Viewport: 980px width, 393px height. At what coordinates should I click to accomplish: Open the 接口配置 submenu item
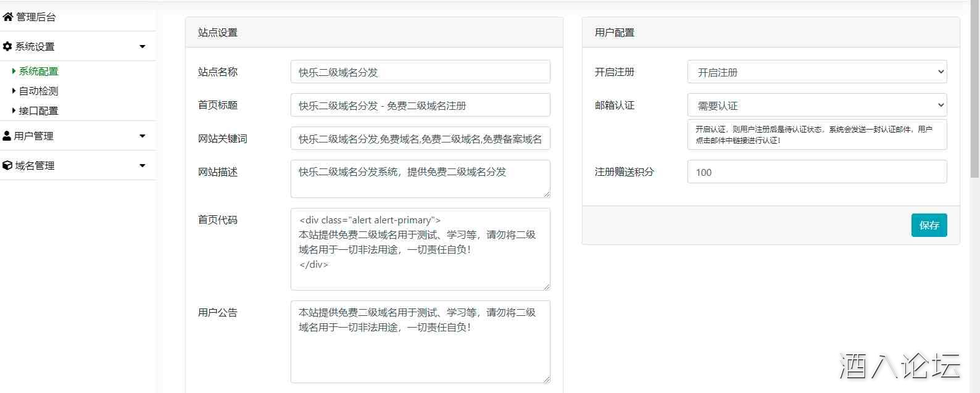pyautogui.click(x=38, y=111)
